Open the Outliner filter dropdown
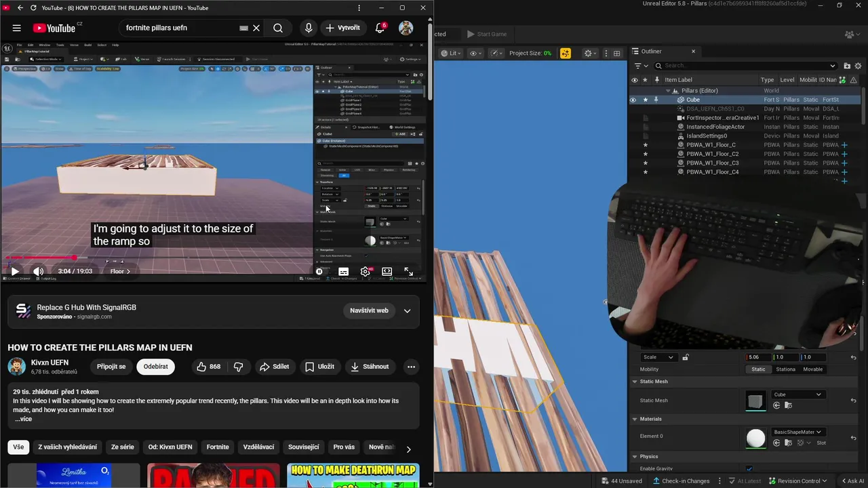This screenshot has width=868, height=488. 640,66
